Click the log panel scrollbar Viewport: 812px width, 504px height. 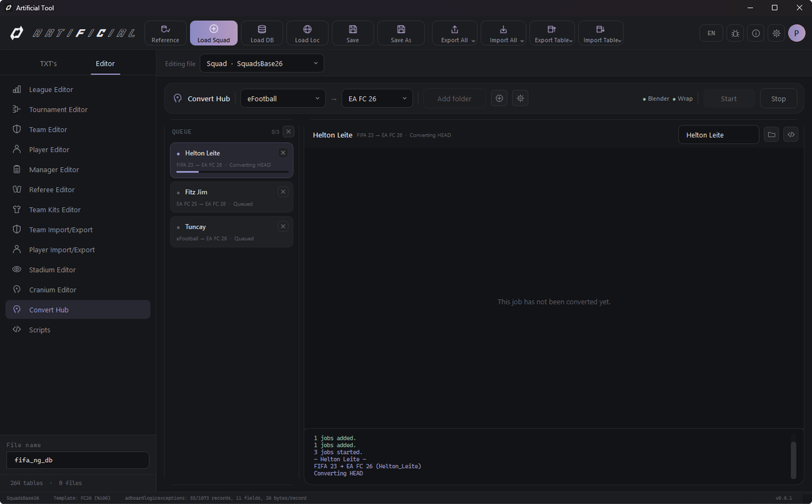[793, 460]
